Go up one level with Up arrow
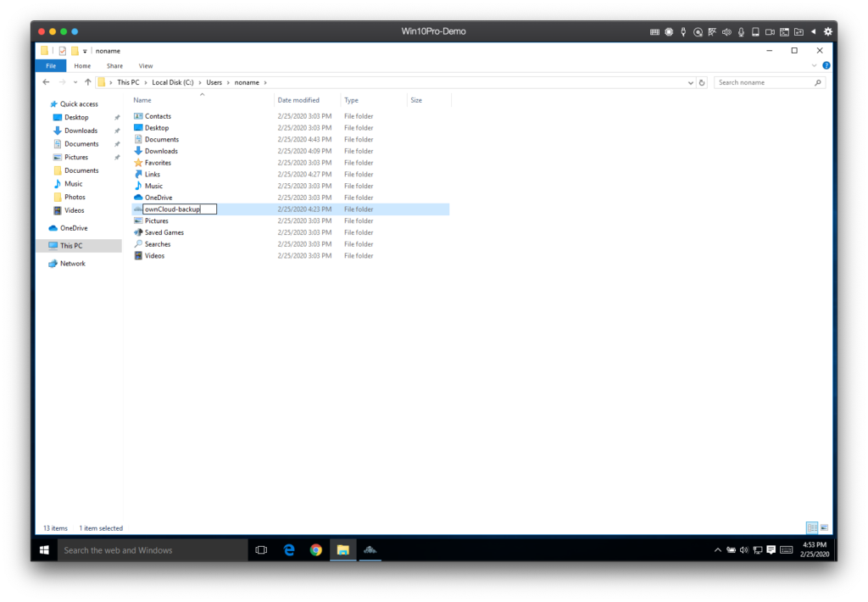This screenshot has height=602, width=868. (x=87, y=82)
